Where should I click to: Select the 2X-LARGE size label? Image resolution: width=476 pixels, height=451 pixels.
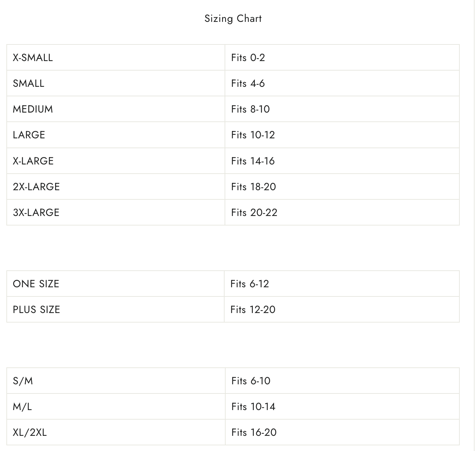coord(36,187)
